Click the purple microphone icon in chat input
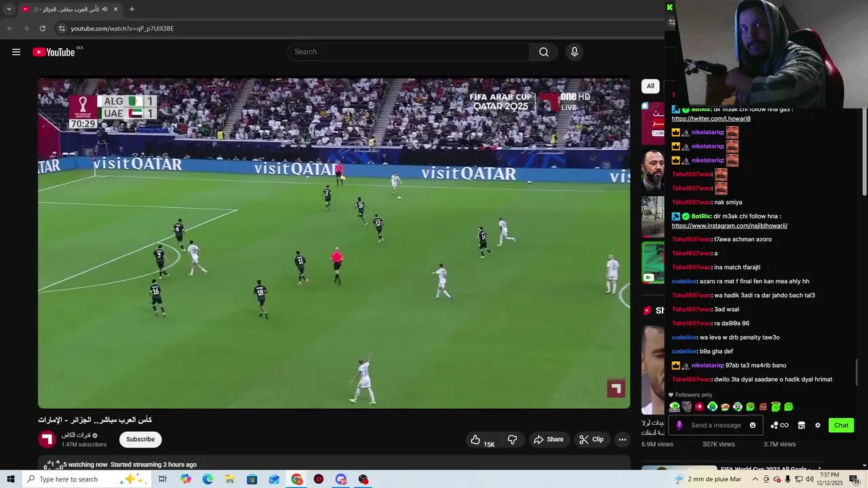The image size is (868, 488). [679, 426]
